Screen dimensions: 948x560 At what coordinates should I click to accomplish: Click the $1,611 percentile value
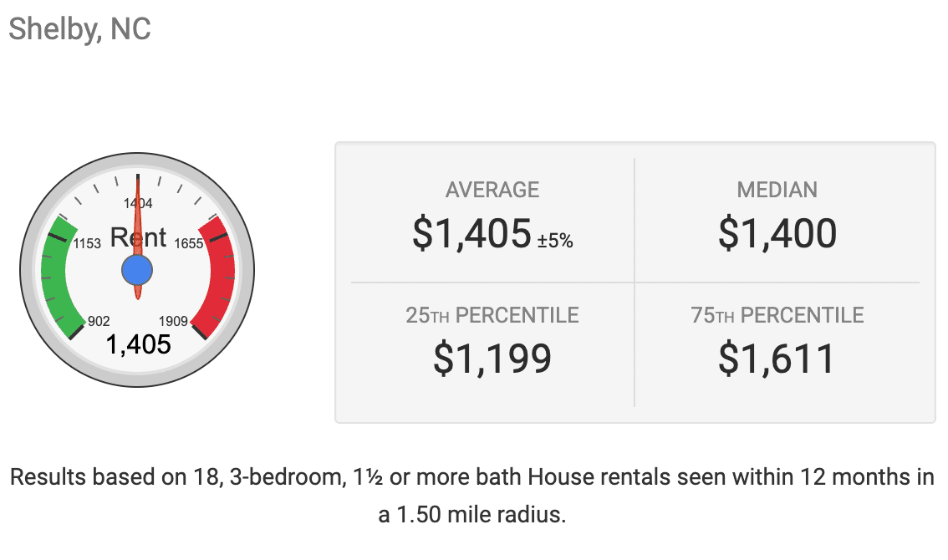click(x=777, y=359)
